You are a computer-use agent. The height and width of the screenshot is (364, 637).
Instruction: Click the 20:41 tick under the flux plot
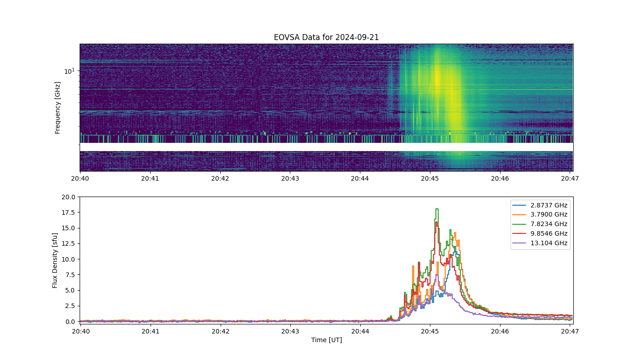[x=151, y=332]
